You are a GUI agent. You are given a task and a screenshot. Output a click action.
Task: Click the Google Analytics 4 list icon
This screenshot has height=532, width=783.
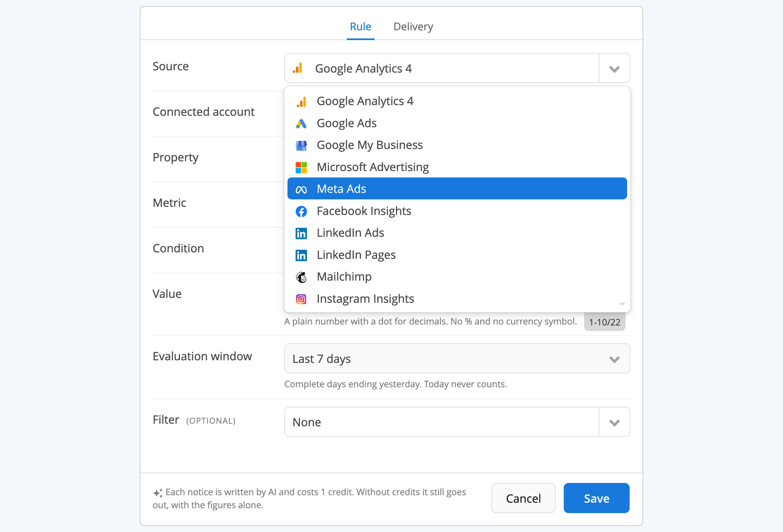(x=301, y=102)
